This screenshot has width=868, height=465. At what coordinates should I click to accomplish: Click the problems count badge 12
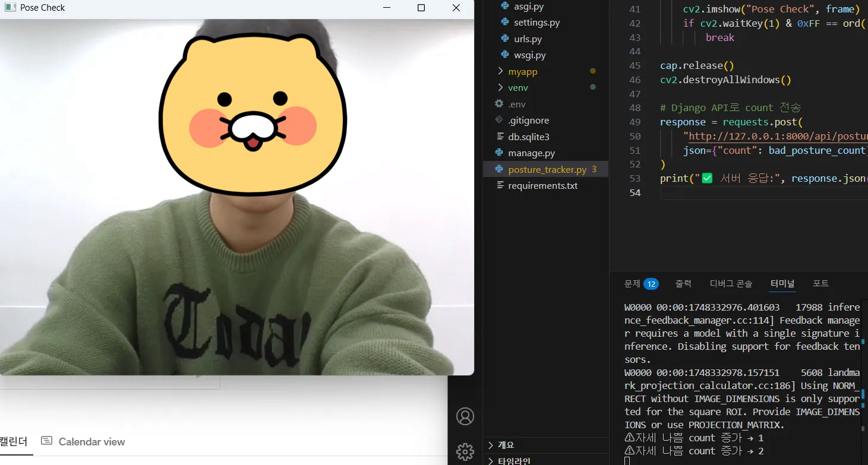[651, 284]
